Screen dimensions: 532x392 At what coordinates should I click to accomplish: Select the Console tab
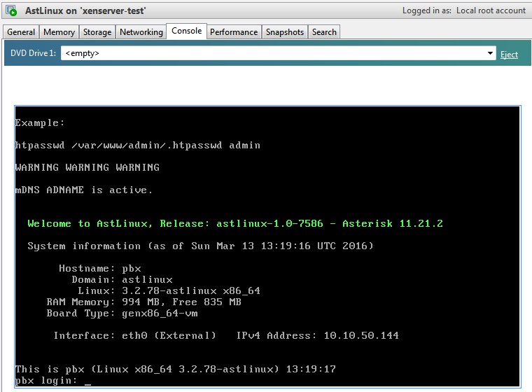[187, 31]
